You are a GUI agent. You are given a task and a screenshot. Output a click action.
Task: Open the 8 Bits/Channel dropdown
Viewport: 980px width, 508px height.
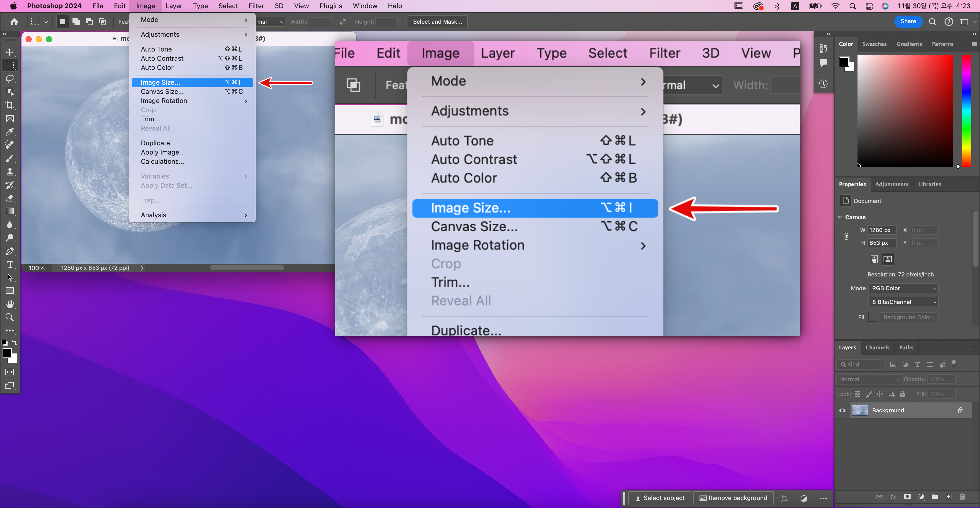click(903, 302)
